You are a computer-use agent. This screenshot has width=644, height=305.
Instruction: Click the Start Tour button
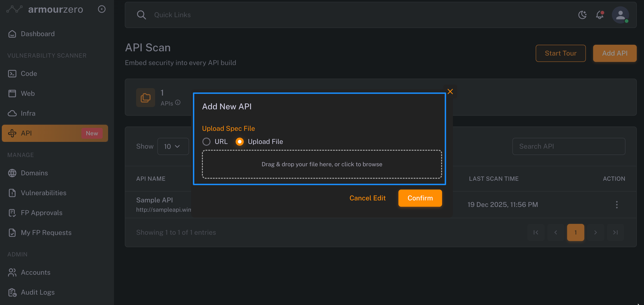[561, 53]
